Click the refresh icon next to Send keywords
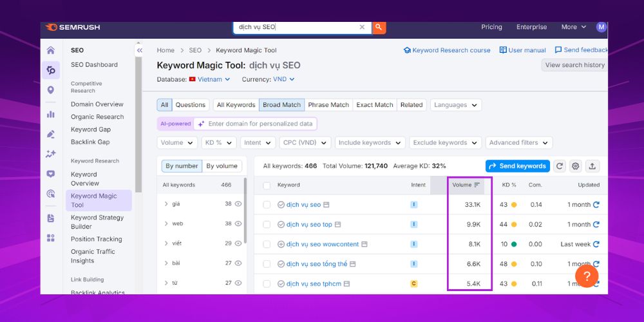Screen dimensions: 644x322 pyautogui.click(x=559, y=166)
